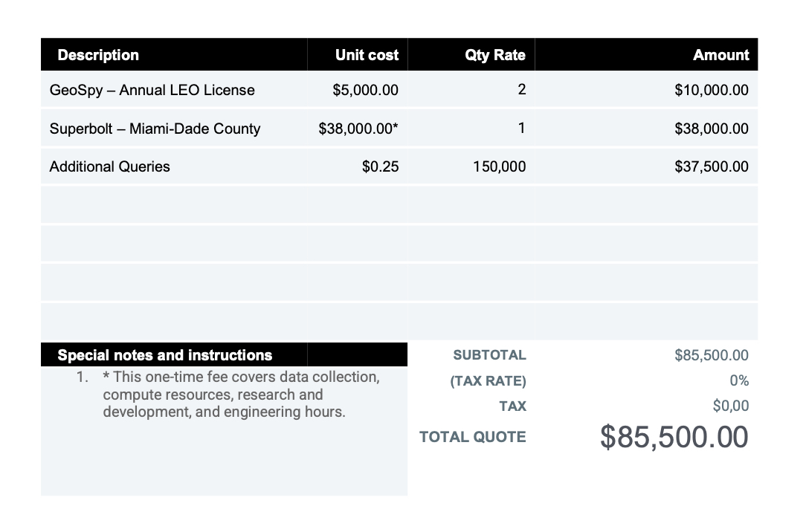Click the $10,000.00 amount cell

click(x=711, y=90)
